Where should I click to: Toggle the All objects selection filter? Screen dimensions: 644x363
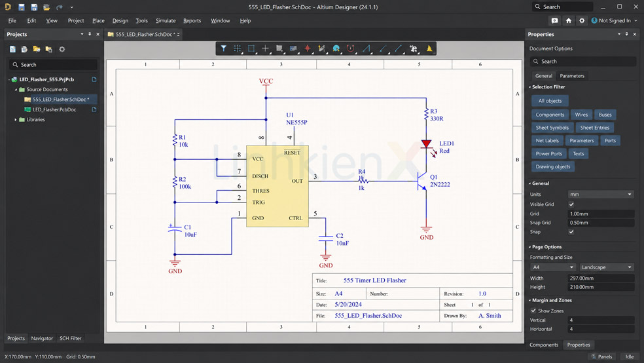pyautogui.click(x=550, y=101)
